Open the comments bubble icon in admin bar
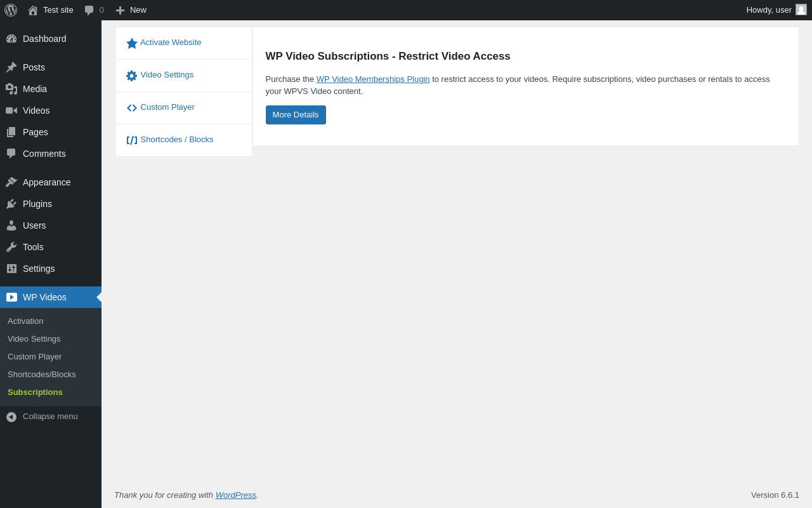 (x=89, y=10)
